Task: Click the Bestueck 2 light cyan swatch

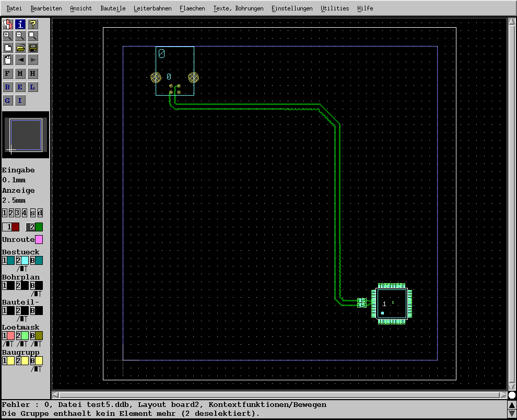Action: coord(25,261)
